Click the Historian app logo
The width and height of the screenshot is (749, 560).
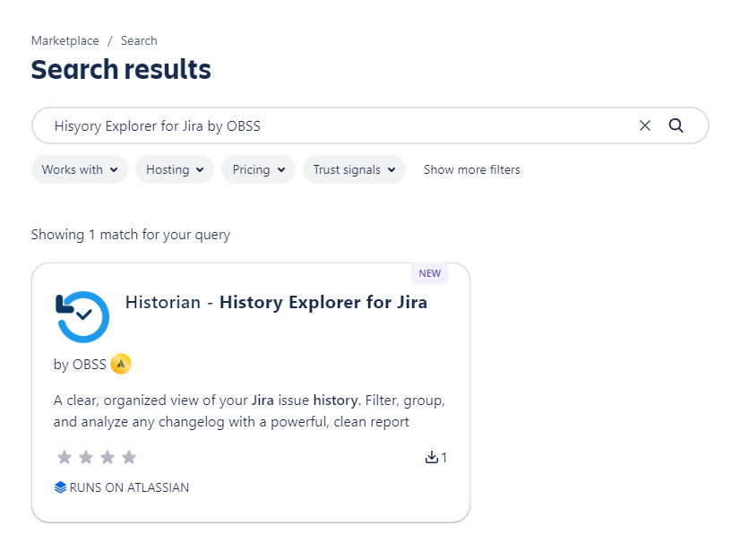point(82,316)
